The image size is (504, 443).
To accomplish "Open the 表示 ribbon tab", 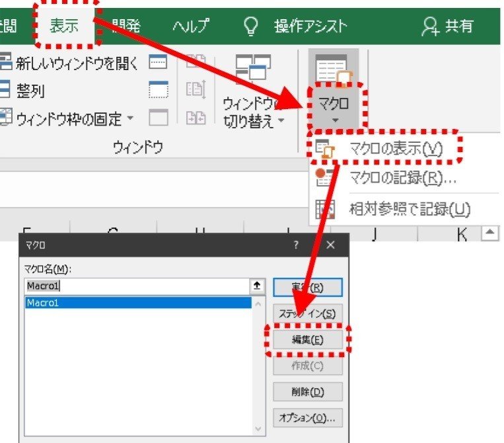I will pyautogui.click(x=64, y=26).
